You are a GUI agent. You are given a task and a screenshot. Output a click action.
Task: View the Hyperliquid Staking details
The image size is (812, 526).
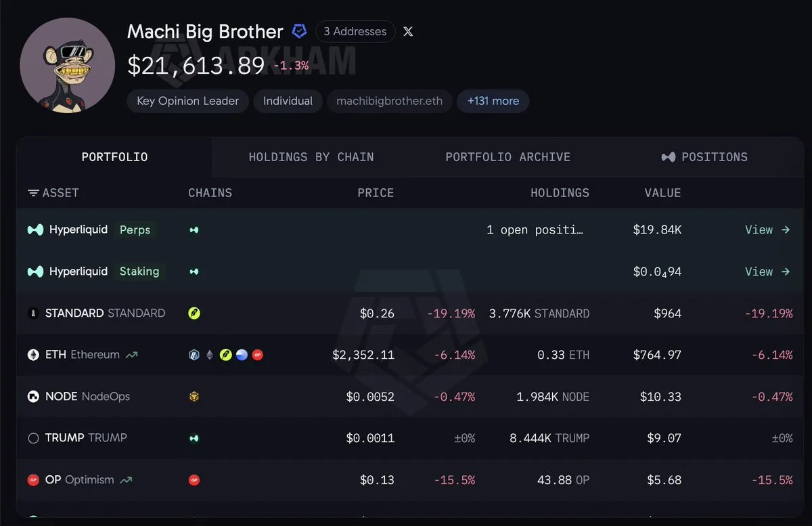point(767,271)
